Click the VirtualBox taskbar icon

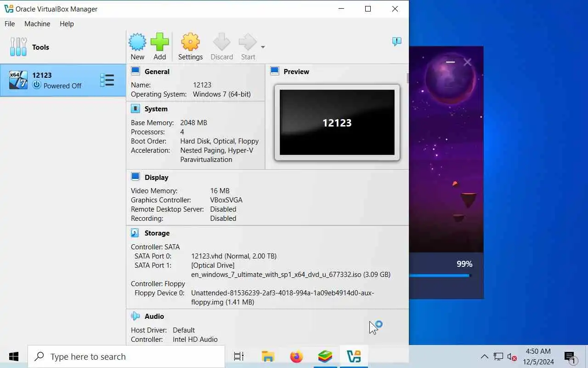point(354,356)
